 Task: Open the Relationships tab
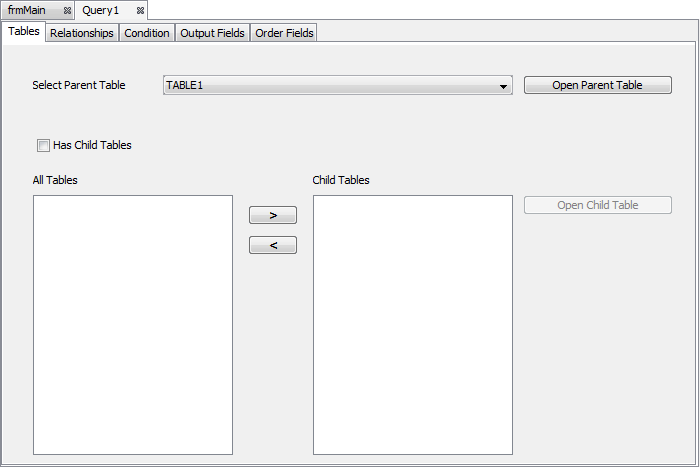click(82, 33)
